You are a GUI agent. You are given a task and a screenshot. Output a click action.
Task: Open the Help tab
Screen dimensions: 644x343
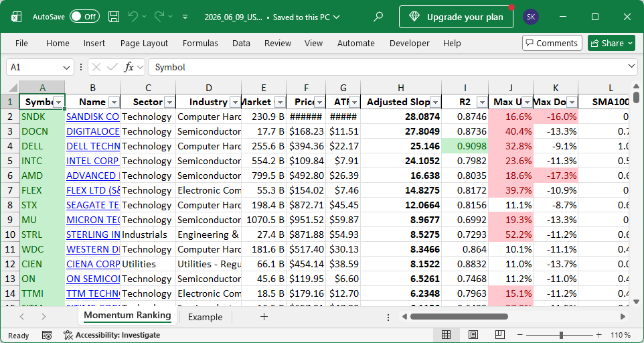(x=452, y=43)
